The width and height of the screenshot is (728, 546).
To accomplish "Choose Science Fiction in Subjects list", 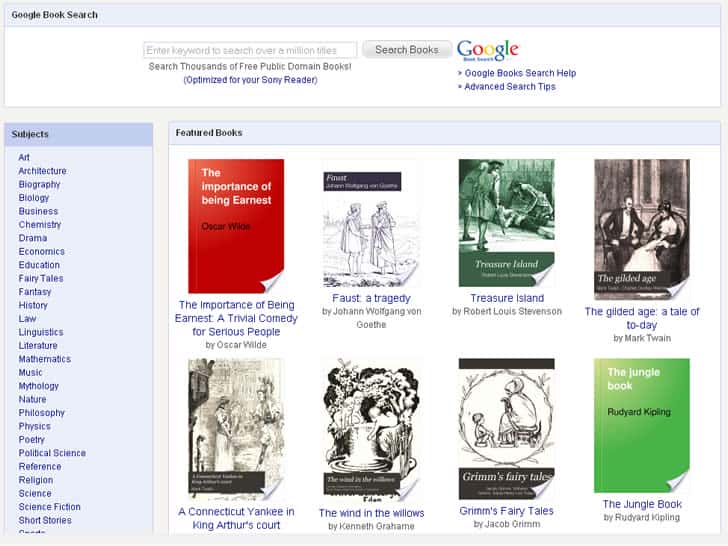I will pyautogui.click(x=50, y=507).
